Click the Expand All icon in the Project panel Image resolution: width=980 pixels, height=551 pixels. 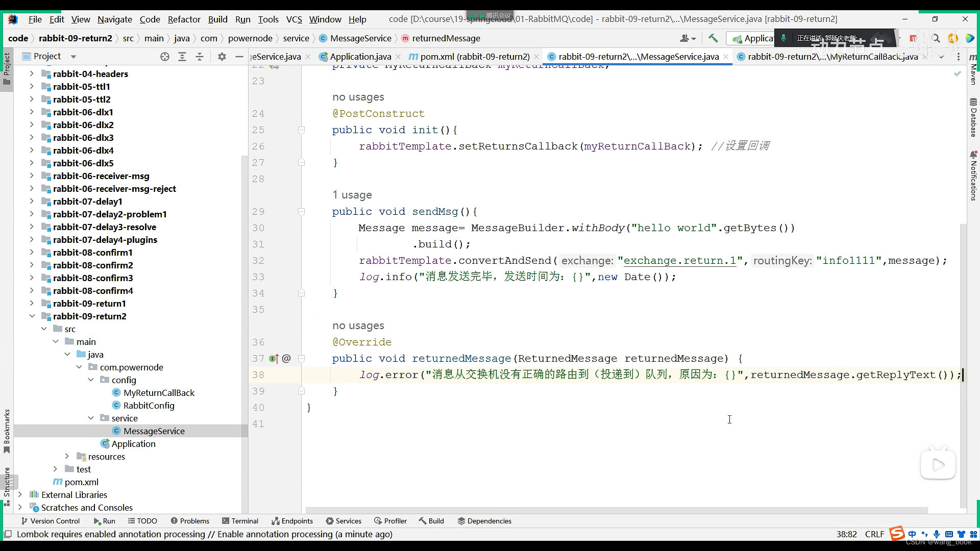pos(182,57)
